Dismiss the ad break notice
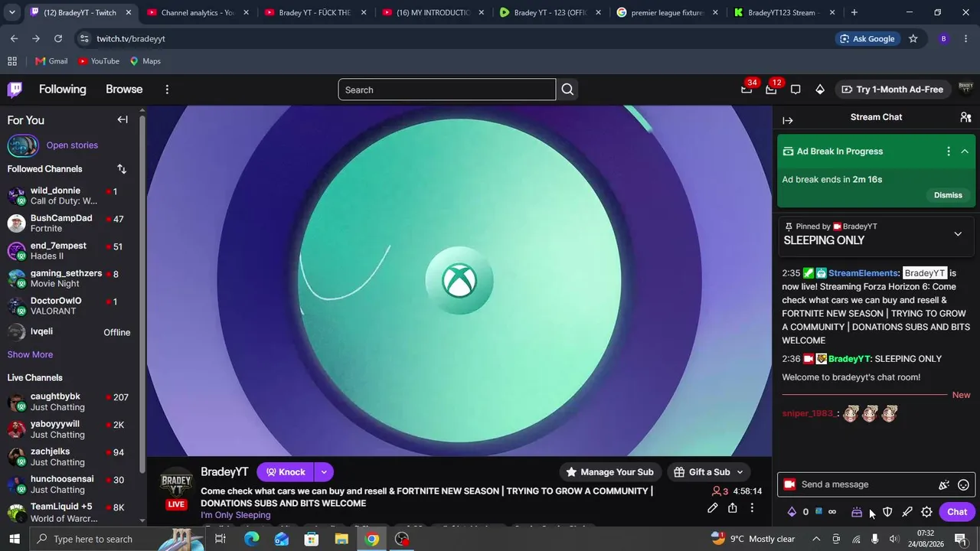This screenshot has height=551, width=980. 948,195
